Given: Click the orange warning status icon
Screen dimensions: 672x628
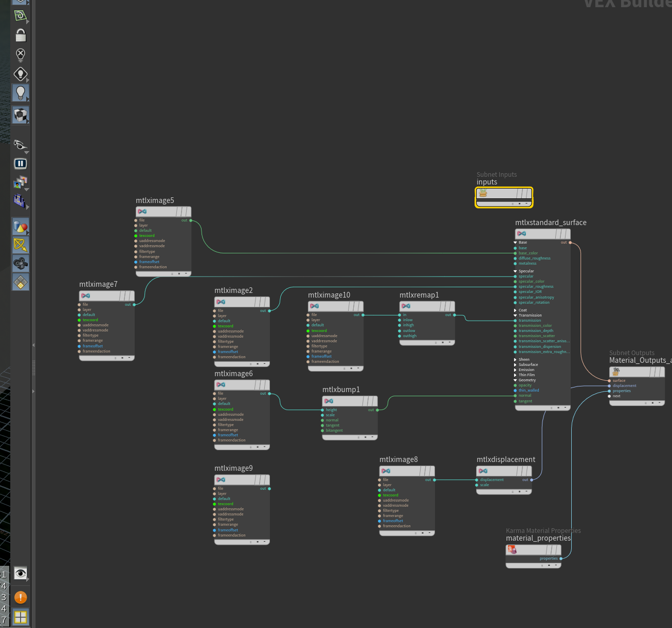Looking at the screenshot, I should click(20, 597).
